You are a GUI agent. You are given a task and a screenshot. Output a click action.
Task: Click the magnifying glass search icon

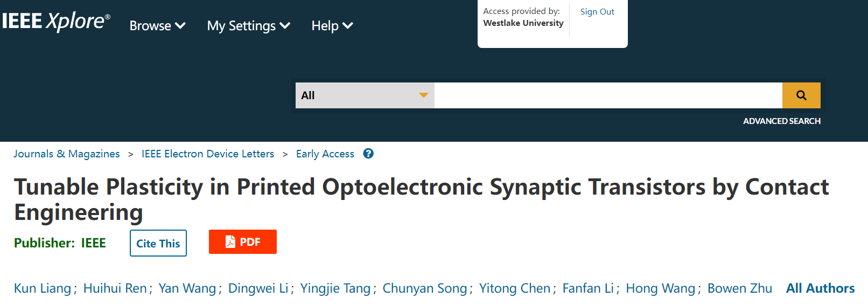coord(801,95)
